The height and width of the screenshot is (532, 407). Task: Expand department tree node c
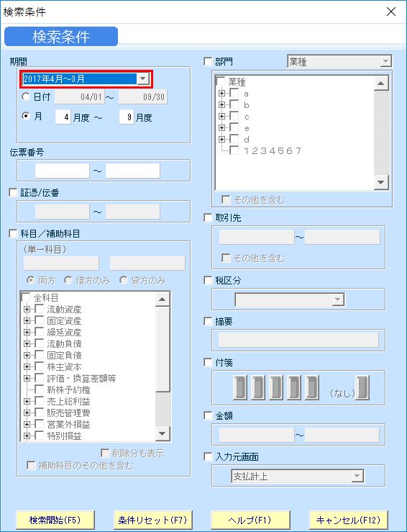[221, 117]
